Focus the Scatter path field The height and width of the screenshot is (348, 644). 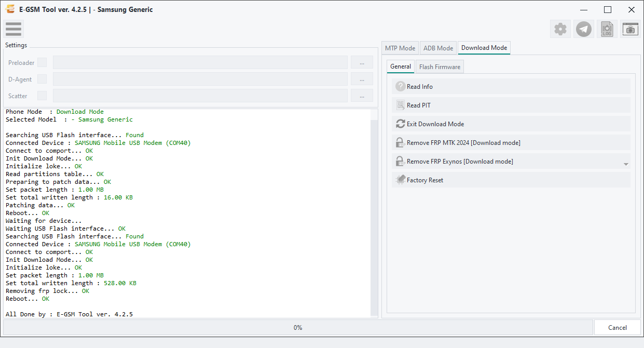pos(200,96)
